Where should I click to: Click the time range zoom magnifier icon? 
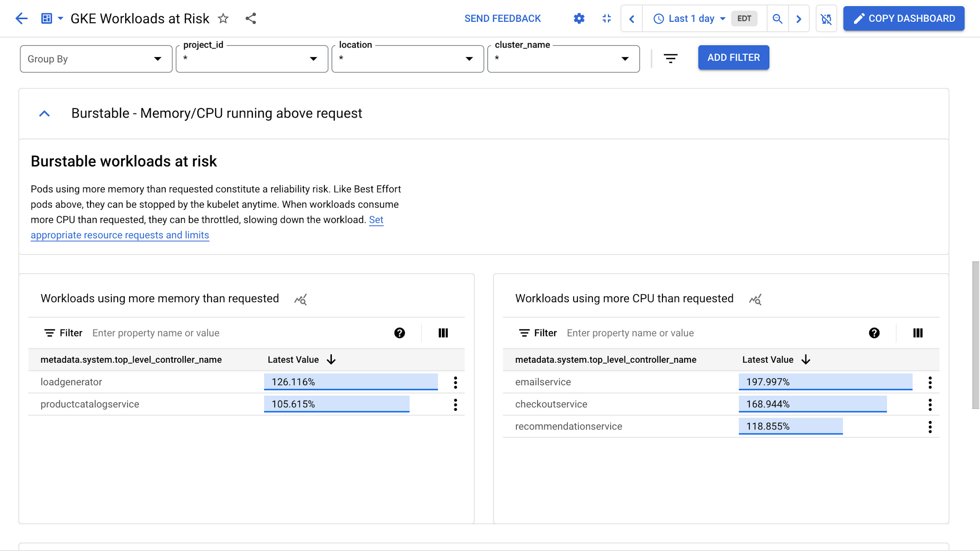[x=777, y=19]
